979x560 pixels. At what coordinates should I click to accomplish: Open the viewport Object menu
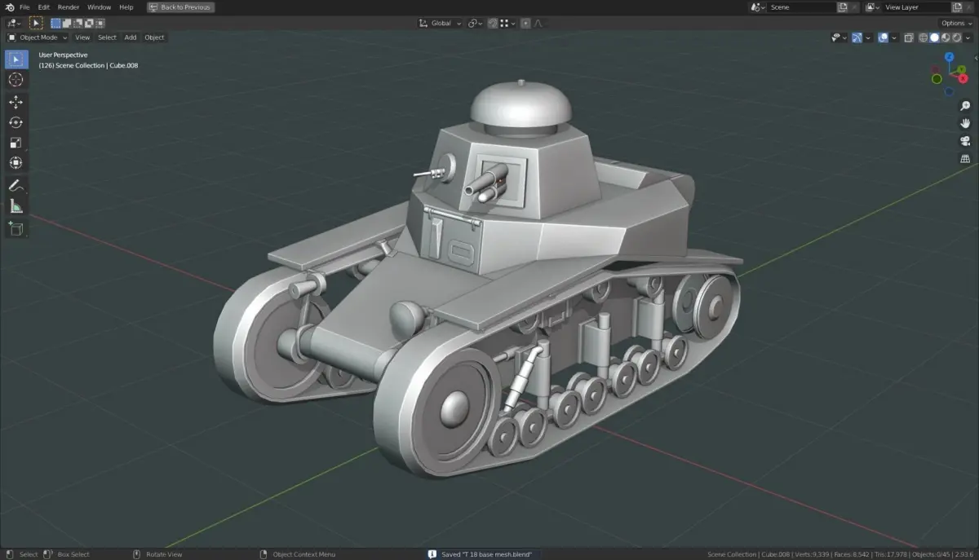154,37
